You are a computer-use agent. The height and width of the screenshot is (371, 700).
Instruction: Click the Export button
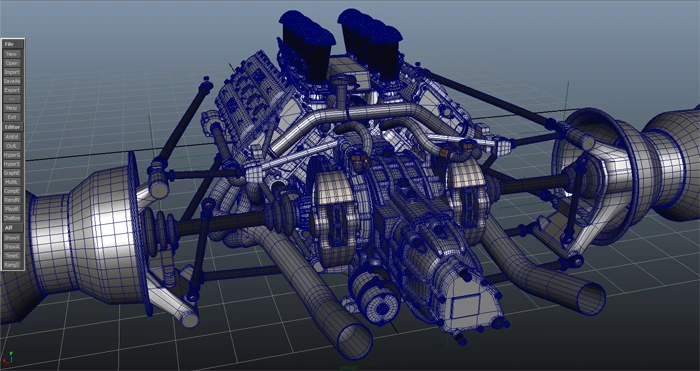click(12, 90)
